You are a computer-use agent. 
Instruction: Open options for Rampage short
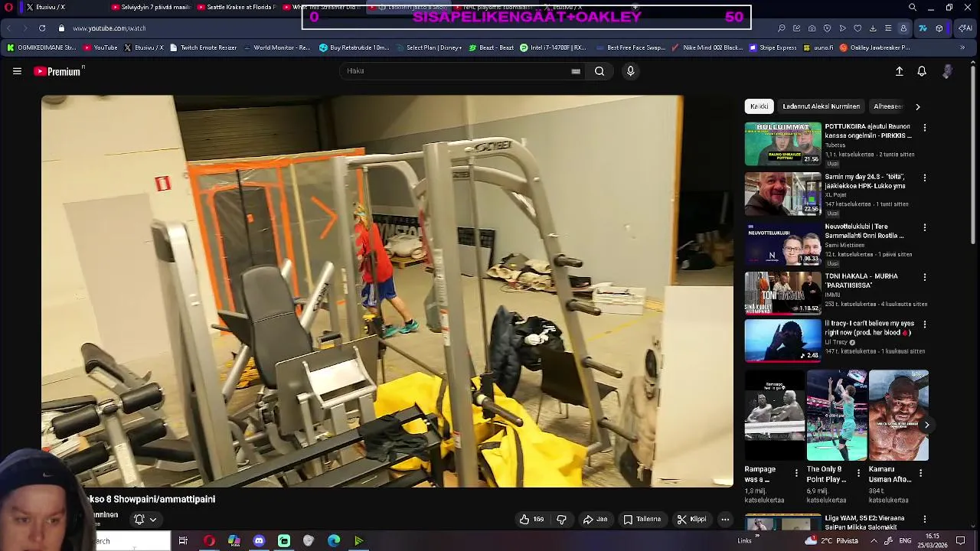point(796,473)
